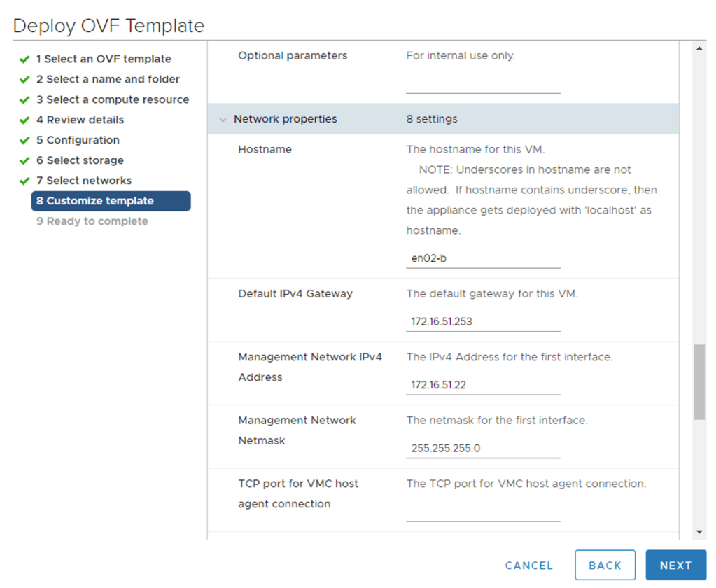Click the scrollbar down arrow

pyautogui.click(x=699, y=531)
